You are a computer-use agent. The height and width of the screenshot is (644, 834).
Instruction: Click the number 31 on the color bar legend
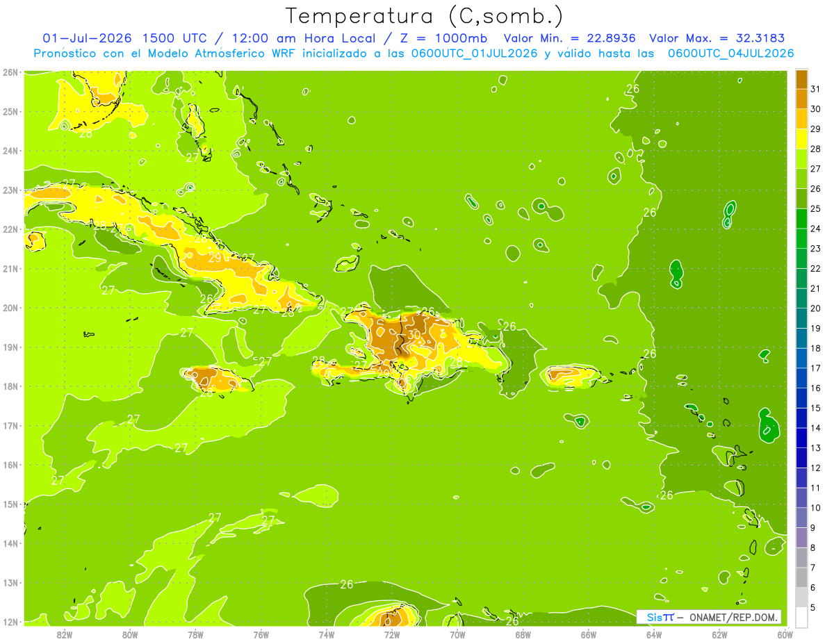(815, 89)
